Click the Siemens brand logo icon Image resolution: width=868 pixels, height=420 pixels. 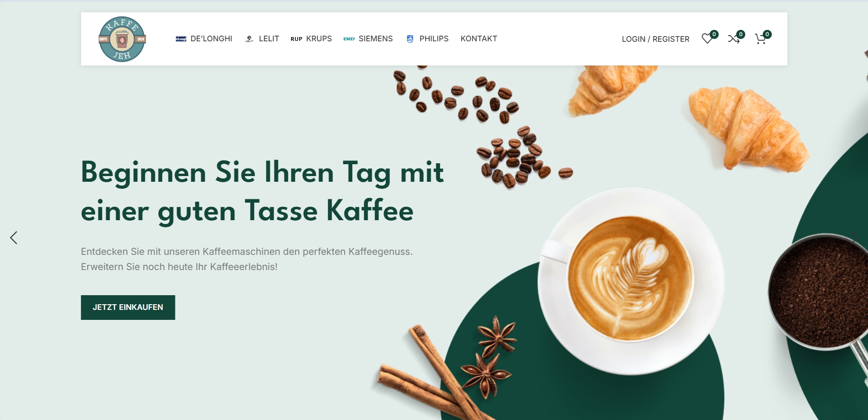349,39
